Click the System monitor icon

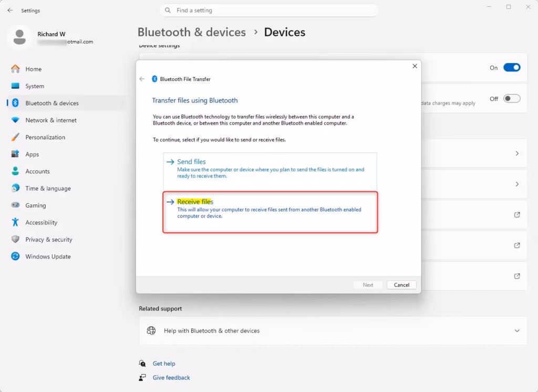15,86
